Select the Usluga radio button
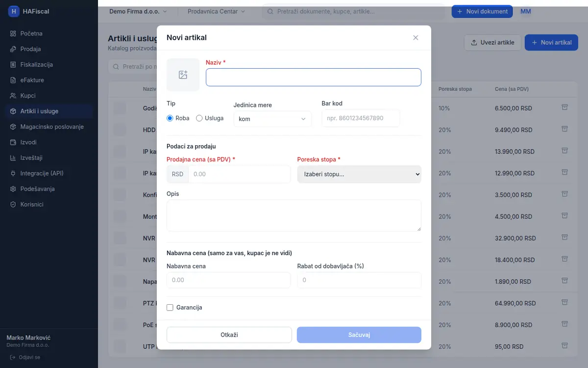 [199, 118]
